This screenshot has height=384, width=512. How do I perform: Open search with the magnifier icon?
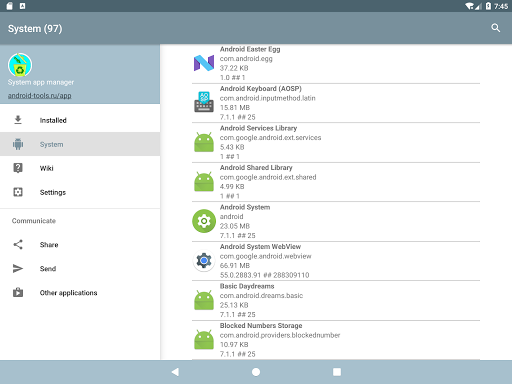point(496,28)
